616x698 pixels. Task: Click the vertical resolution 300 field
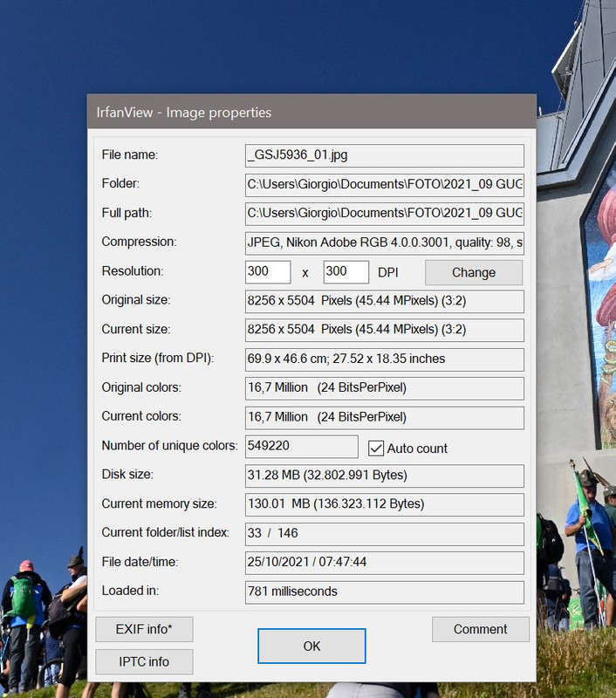click(346, 272)
